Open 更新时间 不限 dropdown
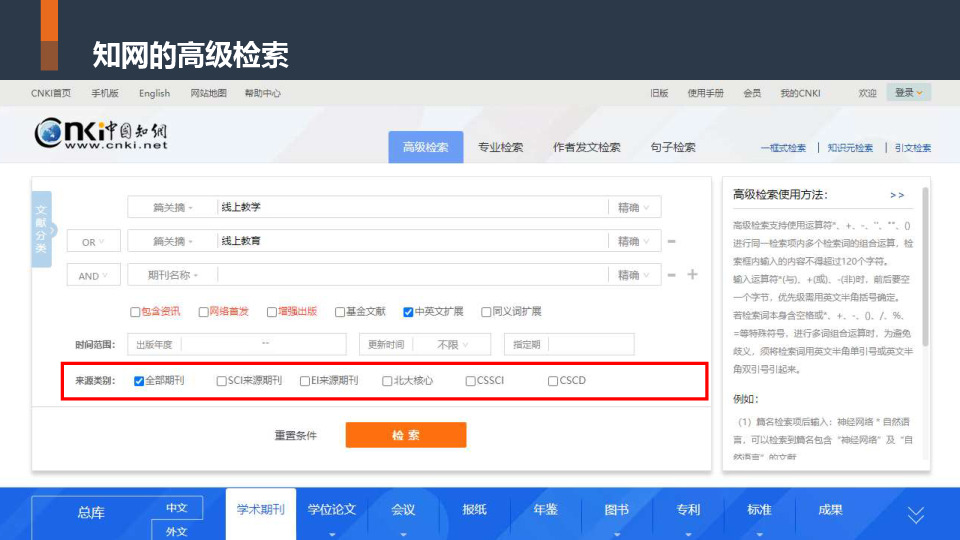The width and height of the screenshot is (960, 540). [x=452, y=345]
